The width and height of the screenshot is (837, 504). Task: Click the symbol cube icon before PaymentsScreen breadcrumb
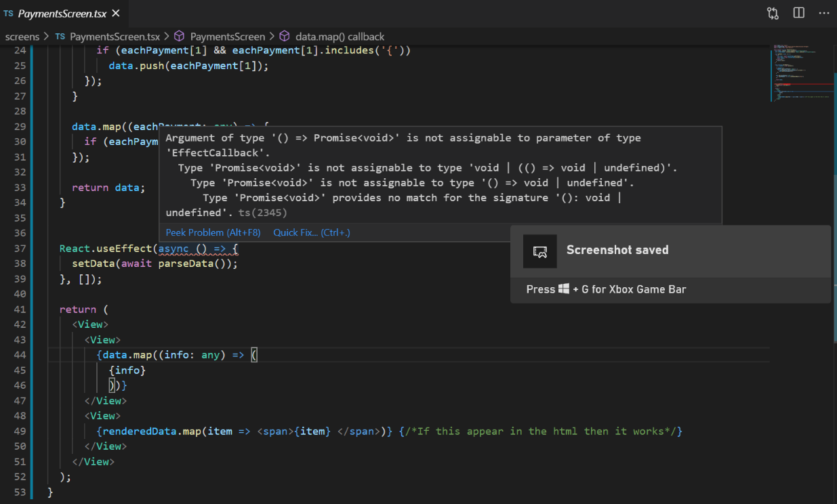pos(180,37)
